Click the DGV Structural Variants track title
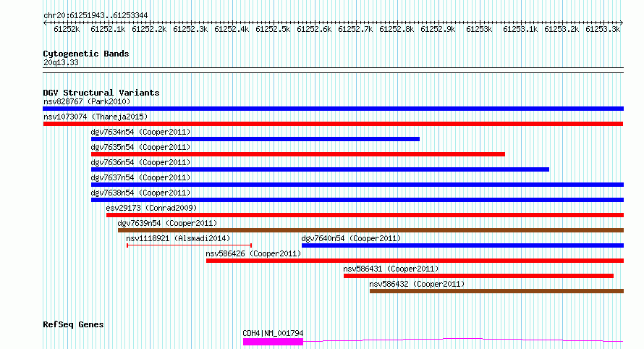644x349 pixels. [101, 93]
